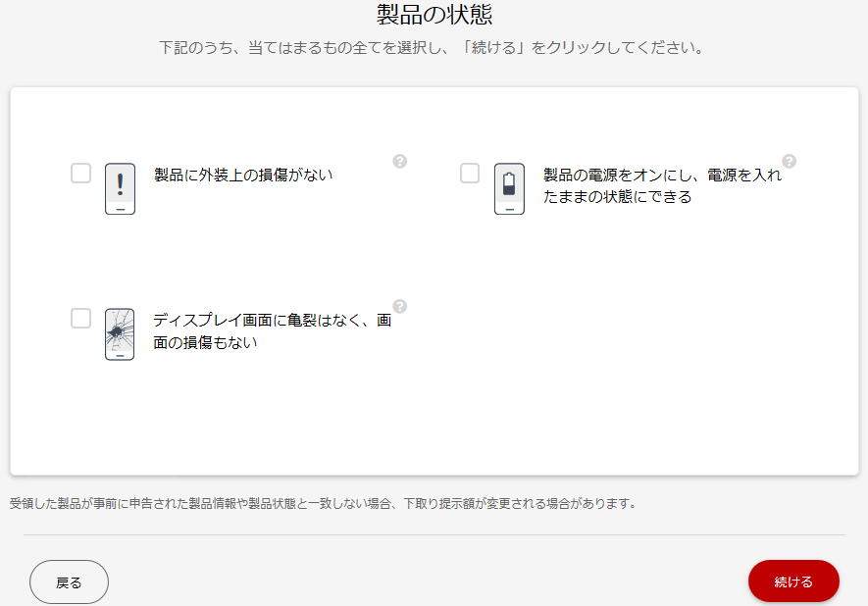Check the ディスプレイ画面に亀裂はなく checkbox

pyautogui.click(x=80, y=319)
